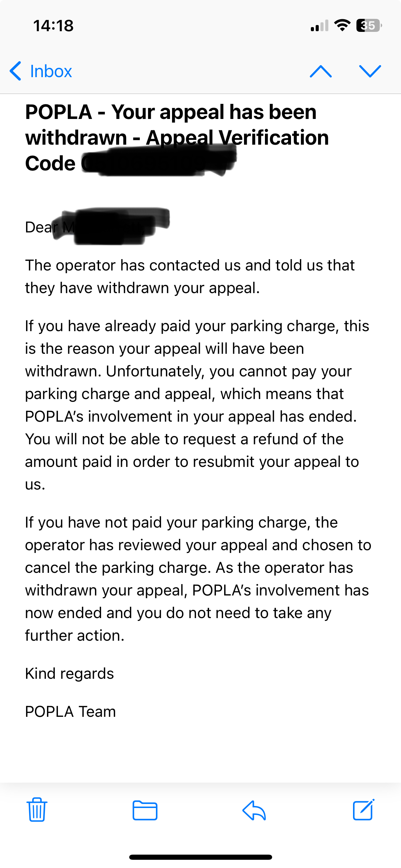Delete this email with the trash icon
Image resolution: width=401 pixels, height=868 pixels.
coord(37,810)
